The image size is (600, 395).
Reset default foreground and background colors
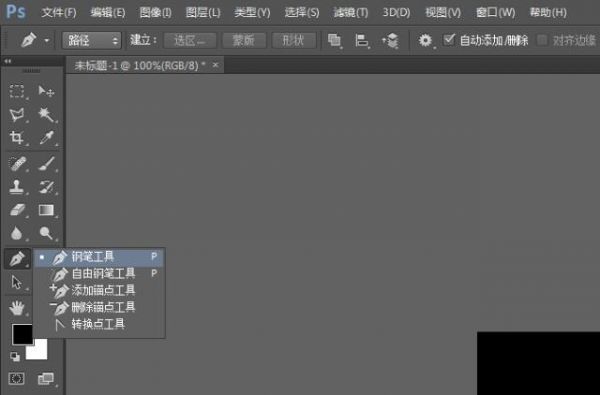[x=15, y=357]
